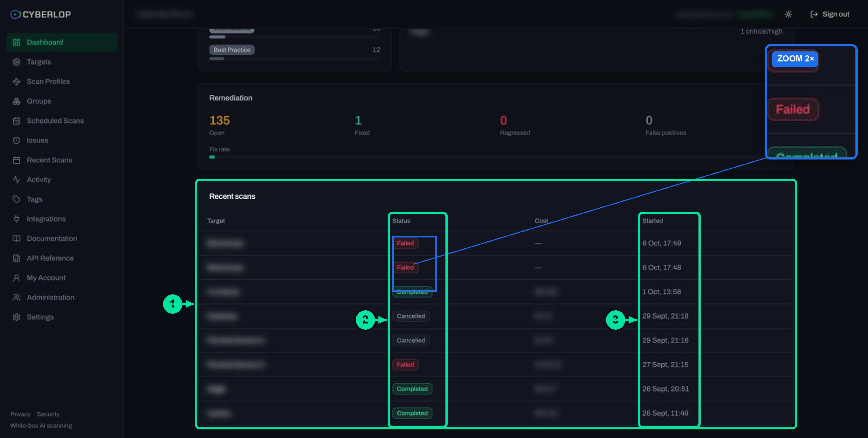The image size is (868, 438).
Task: Open the Documentation book icon
Action: [16, 238]
